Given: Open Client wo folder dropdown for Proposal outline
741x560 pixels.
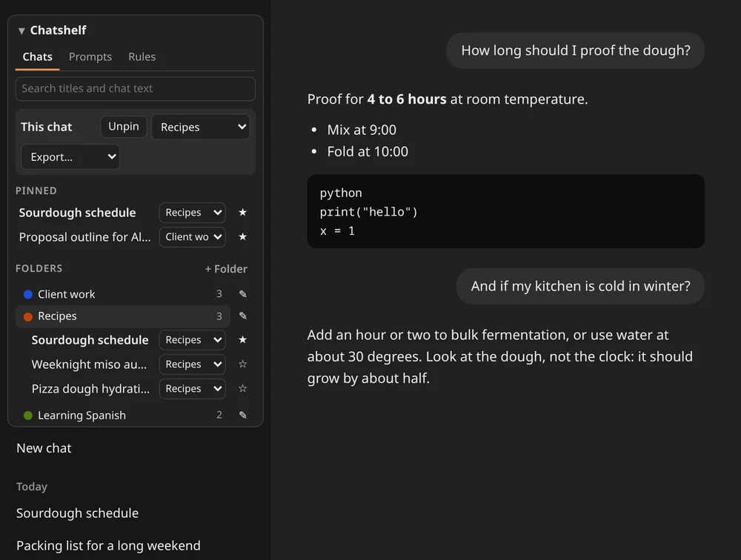Looking at the screenshot, I should pyautogui.click(x=193, y=237).
